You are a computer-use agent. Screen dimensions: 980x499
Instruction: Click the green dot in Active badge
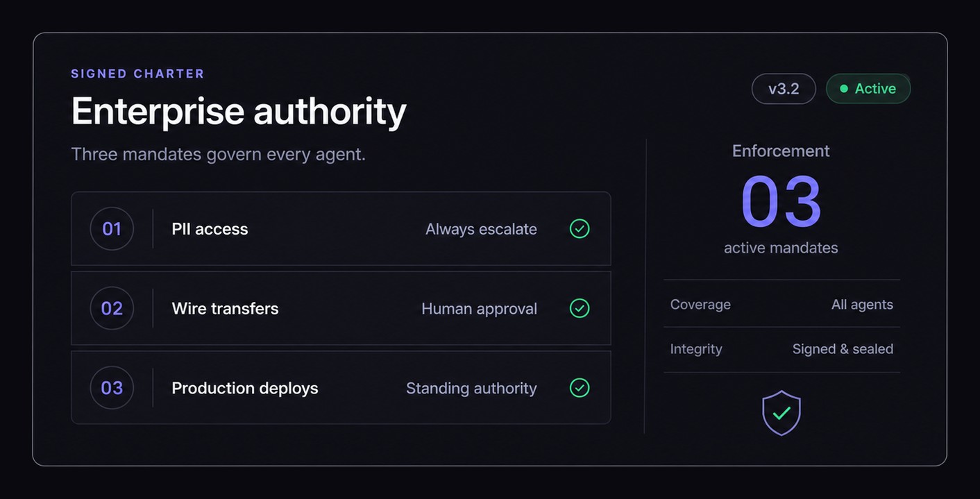(844, 89)
